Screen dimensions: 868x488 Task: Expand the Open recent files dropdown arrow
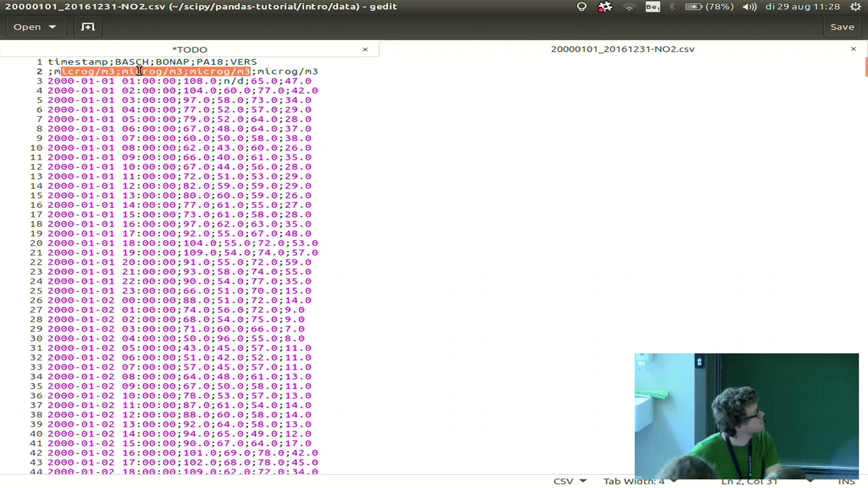tap(53, 27)
